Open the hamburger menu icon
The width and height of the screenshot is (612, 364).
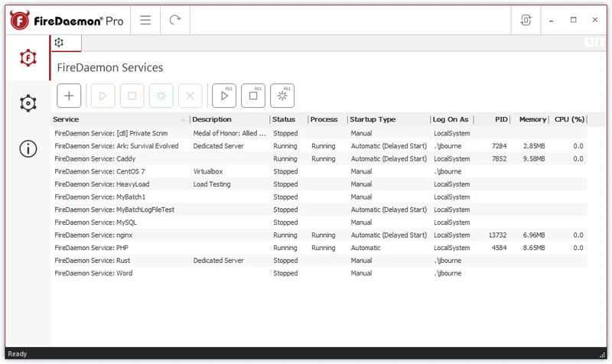tap(145, 20)
